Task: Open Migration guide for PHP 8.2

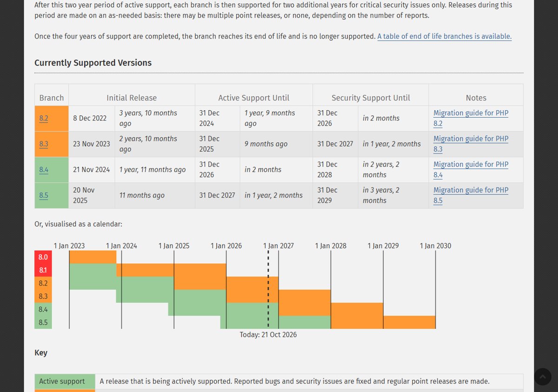Action: (x=471, y=118)
